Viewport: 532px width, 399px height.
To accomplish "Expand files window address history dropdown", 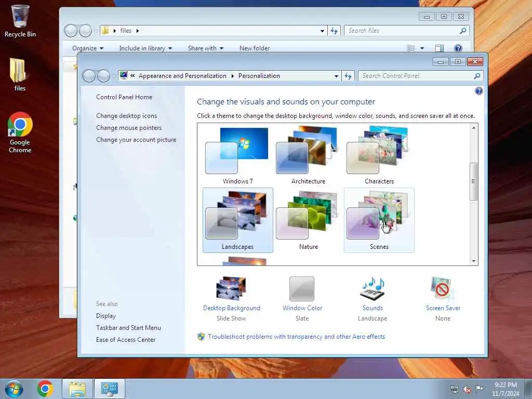I will coord(322,31).
